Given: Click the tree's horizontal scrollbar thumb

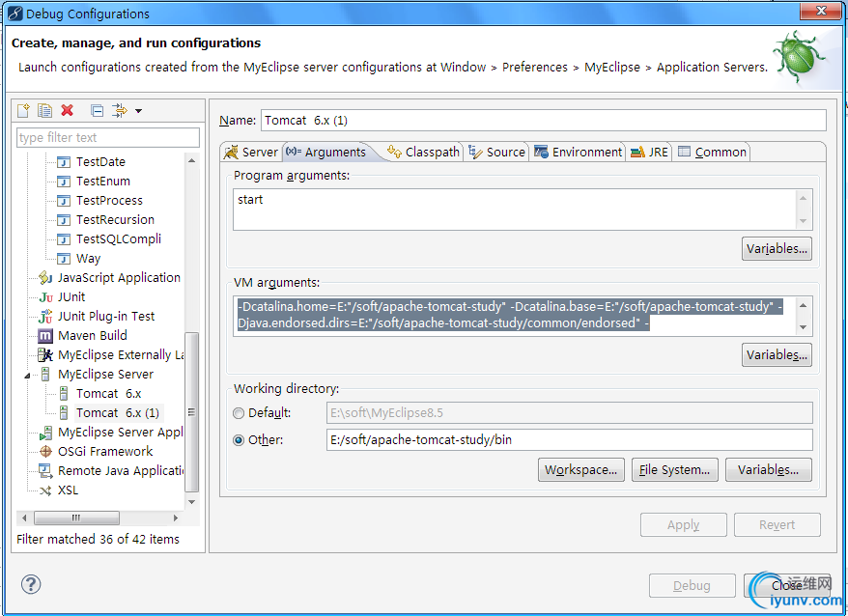Looking at the screenshot, I should 76,518.
